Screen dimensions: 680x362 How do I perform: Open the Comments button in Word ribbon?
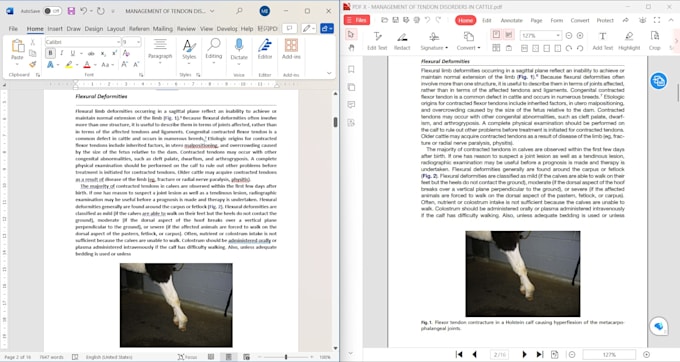click(289, 29)
